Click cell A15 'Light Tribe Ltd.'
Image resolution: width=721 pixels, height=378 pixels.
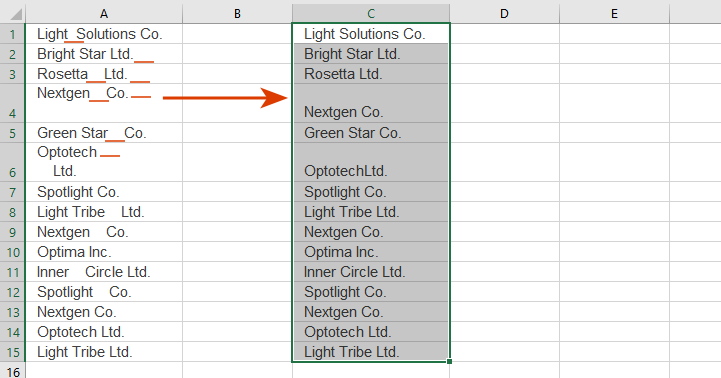(x=104, y=352)
